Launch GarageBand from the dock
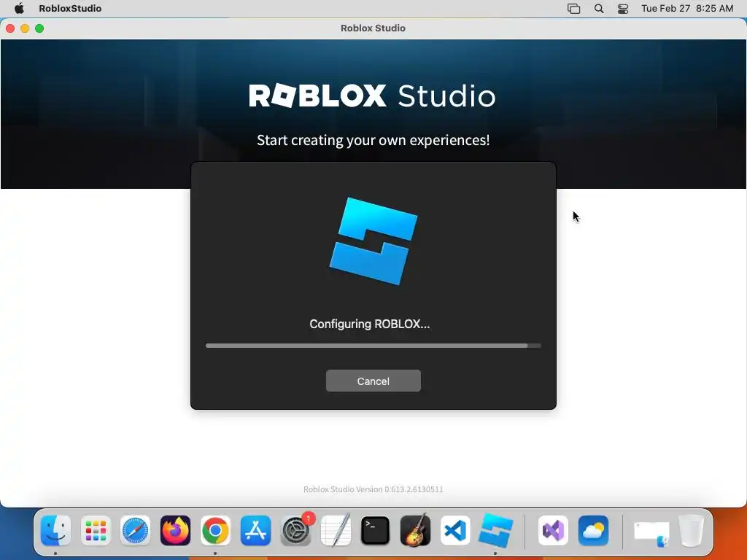Screen dimensions: 747x560 click(415, 531)
